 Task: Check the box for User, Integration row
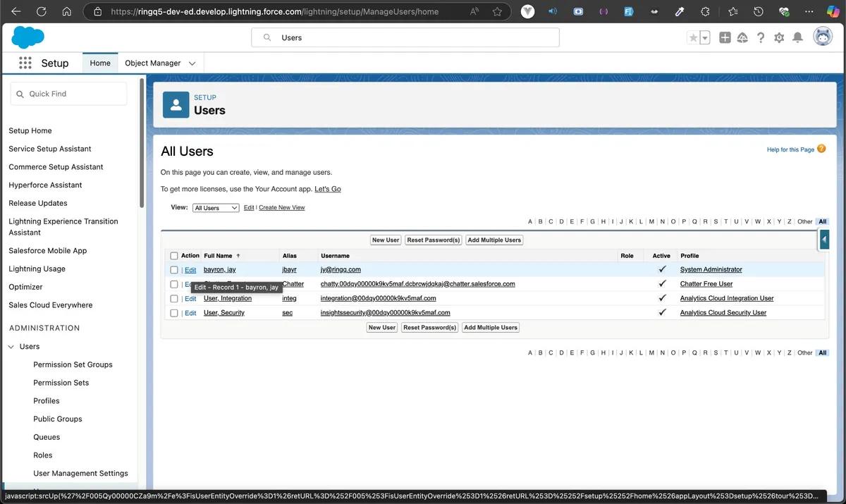tap(174, 299)
